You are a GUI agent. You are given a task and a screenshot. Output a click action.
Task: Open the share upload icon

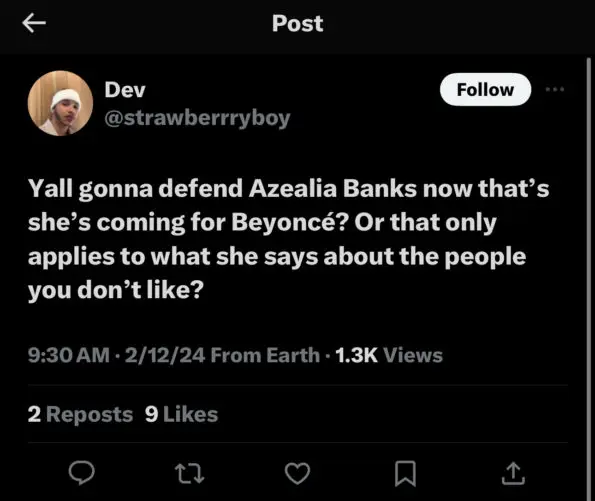pos(513,473)
